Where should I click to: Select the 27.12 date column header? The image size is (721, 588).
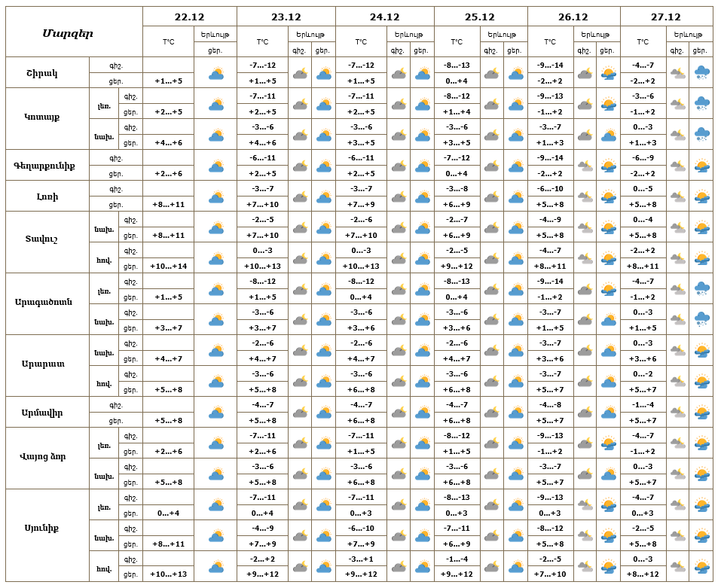coord(665,17)
